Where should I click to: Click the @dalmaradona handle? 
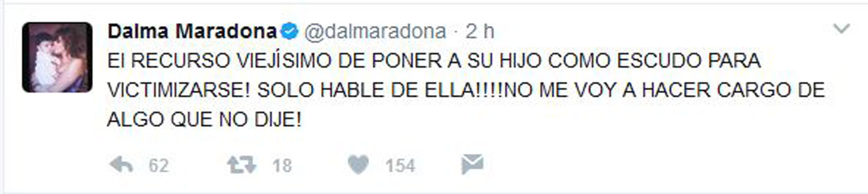coord(375,32)
